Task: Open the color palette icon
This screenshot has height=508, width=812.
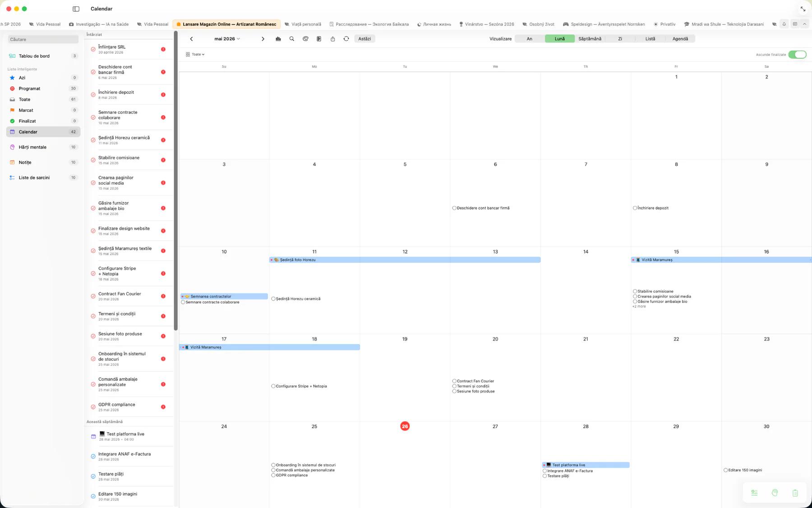Action: coord(305,39)
